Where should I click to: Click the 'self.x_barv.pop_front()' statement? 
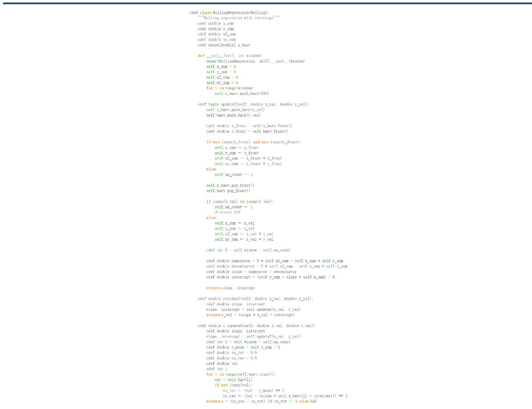pyautogui.click(x=230, y=185)
